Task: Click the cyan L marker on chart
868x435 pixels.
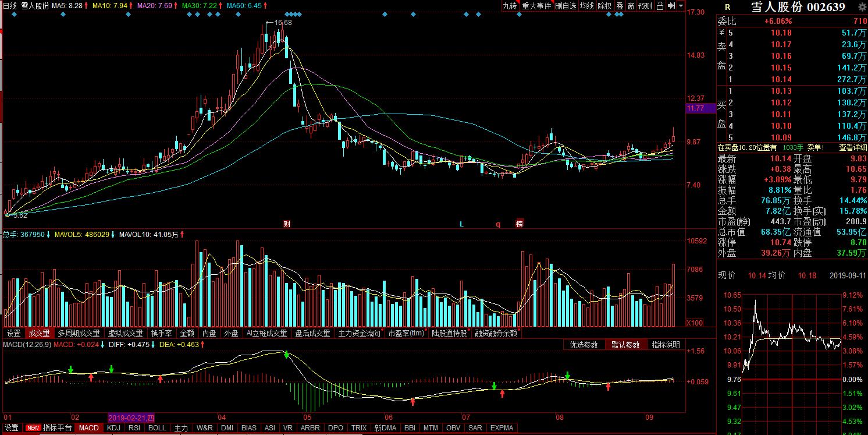Action: coord(462,224)
